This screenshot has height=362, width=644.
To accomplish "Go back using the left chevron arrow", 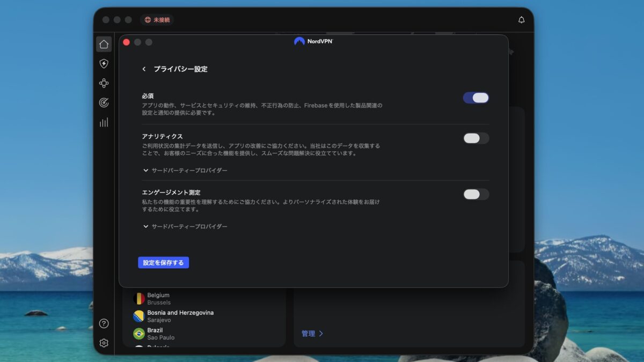I will coord(143,69).
